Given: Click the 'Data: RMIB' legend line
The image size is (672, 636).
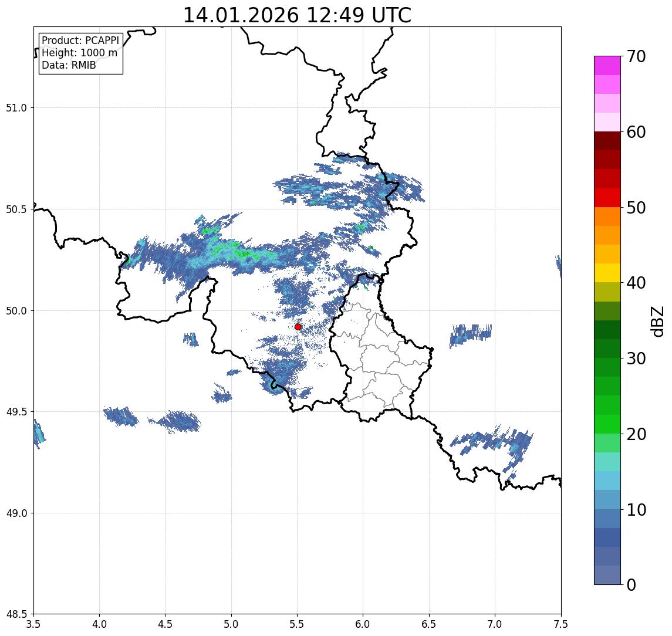Looking at the screenshot, I should click(x=69, y=65).
